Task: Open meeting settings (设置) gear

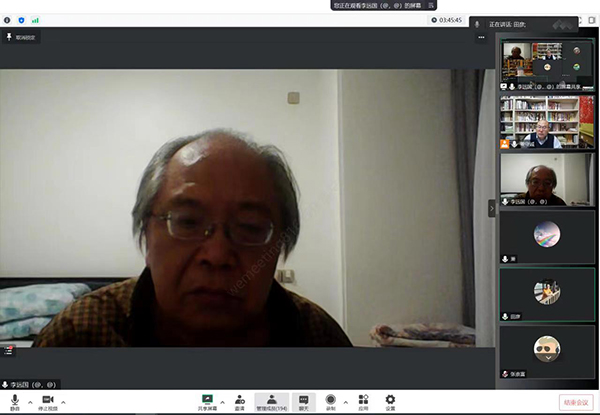Action: [390, 402]
